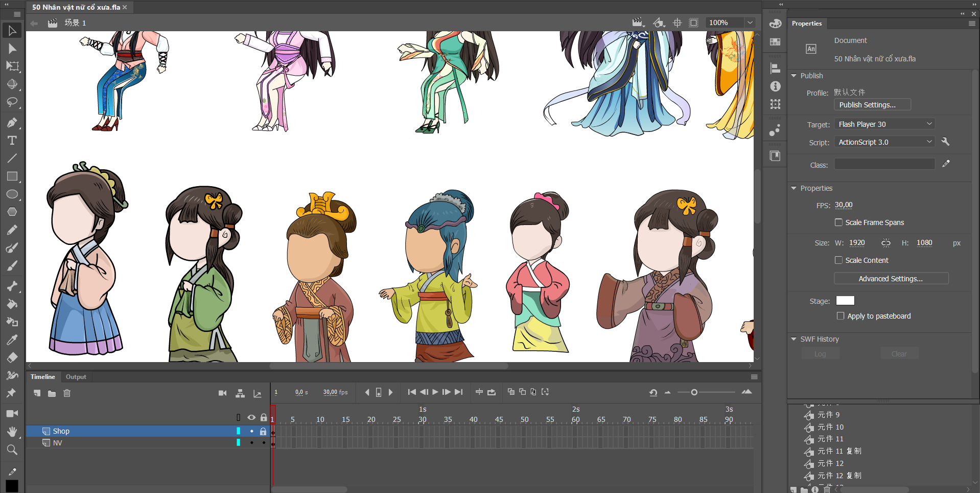Viewport: 980px width, 493px height.
Task: Enable Scale Content checkbox
Action: [x=838, y=260]
